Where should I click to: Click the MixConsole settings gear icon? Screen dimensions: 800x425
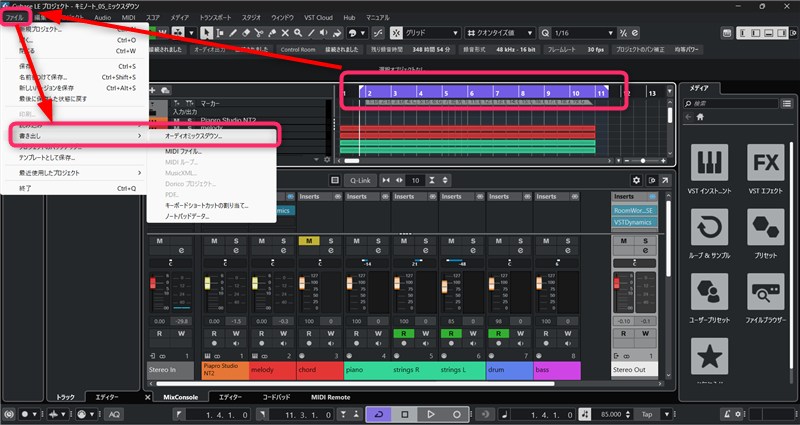(x=636, y=180)
